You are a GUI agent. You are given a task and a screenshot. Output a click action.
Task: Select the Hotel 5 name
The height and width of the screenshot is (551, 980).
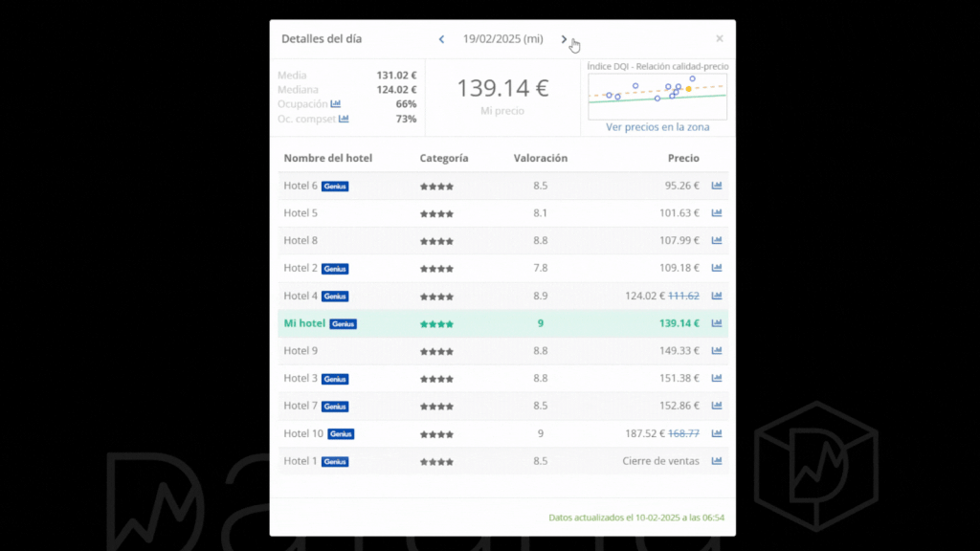click(x=301, y=213)
